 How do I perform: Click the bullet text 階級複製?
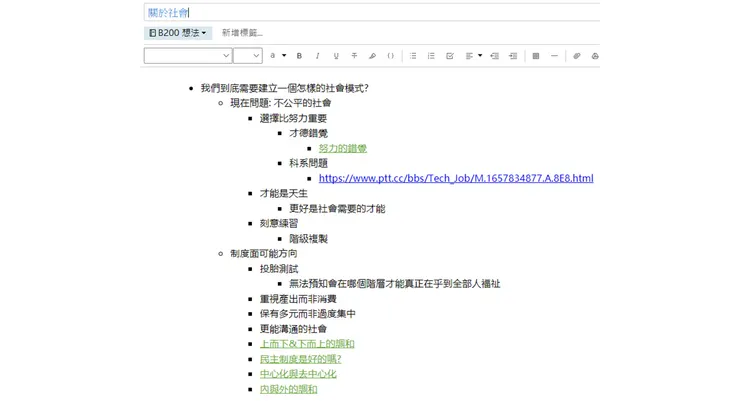(x=308, y=239)
